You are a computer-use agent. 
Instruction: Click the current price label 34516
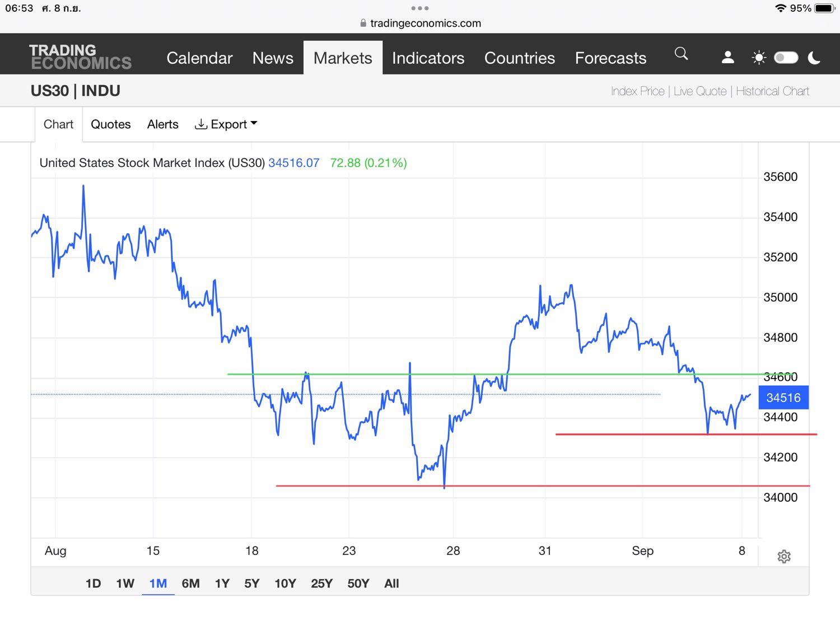click(x=783, y=398)
